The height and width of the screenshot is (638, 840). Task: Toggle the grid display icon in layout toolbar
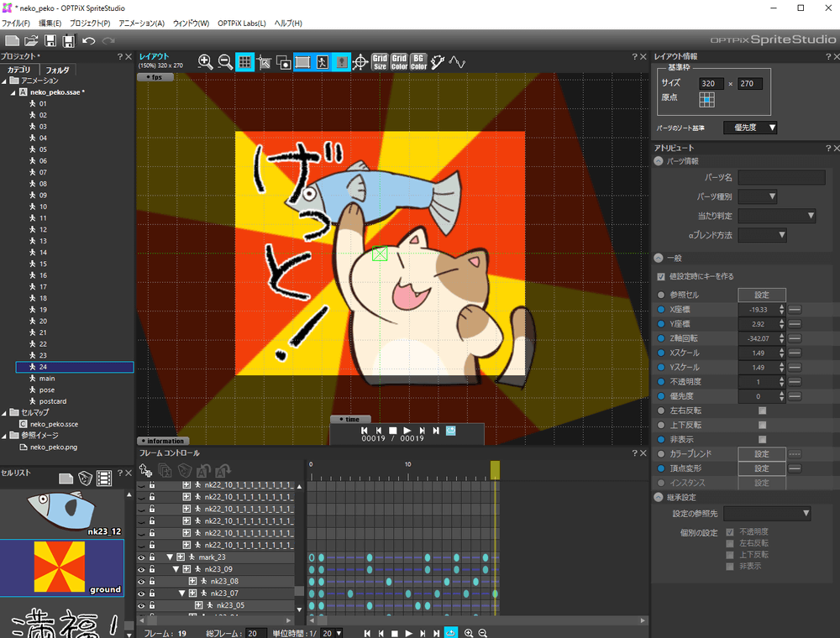coord(244,62)
